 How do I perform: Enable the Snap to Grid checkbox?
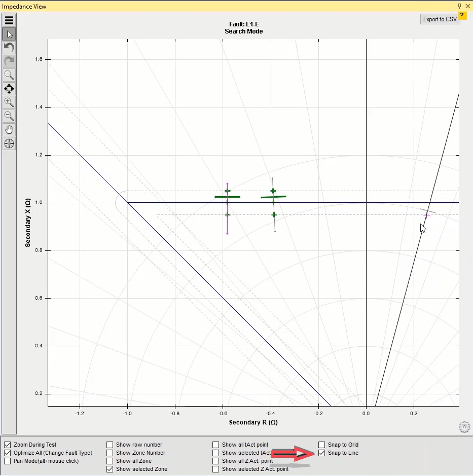322,445
